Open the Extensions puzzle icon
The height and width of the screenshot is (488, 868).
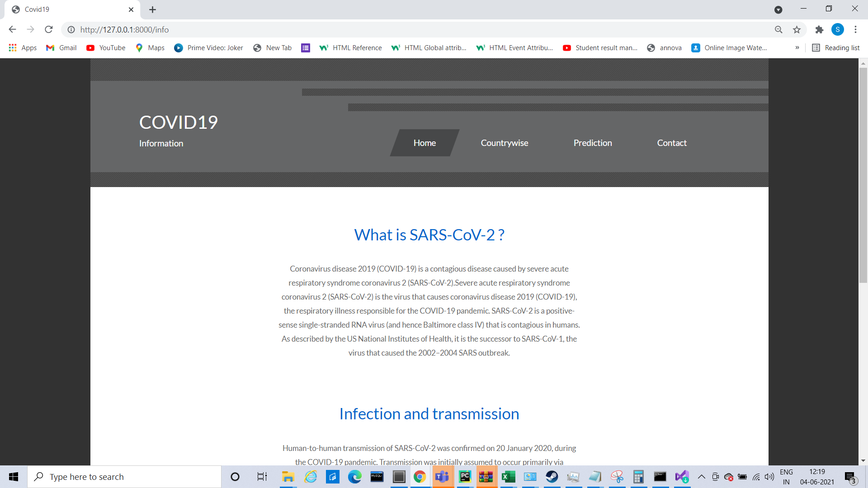(x=819, y=29)
